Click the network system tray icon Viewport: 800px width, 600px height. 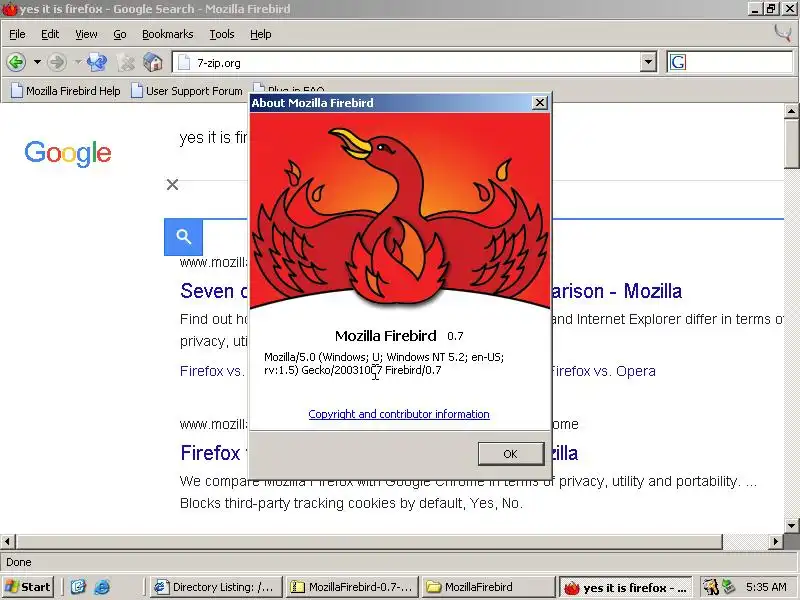[728, 587]
